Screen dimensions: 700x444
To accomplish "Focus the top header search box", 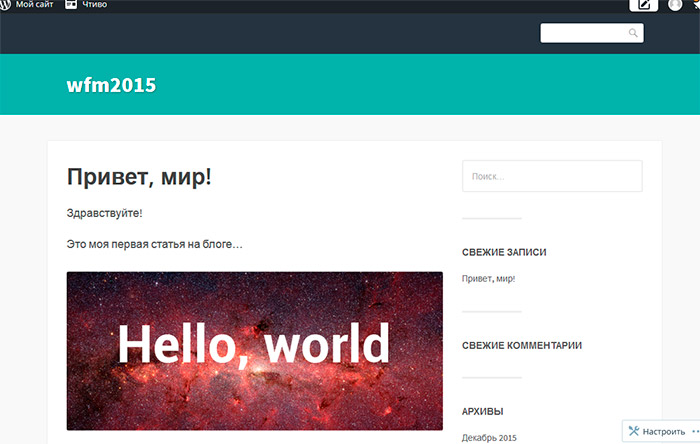I will coord(584,33).
